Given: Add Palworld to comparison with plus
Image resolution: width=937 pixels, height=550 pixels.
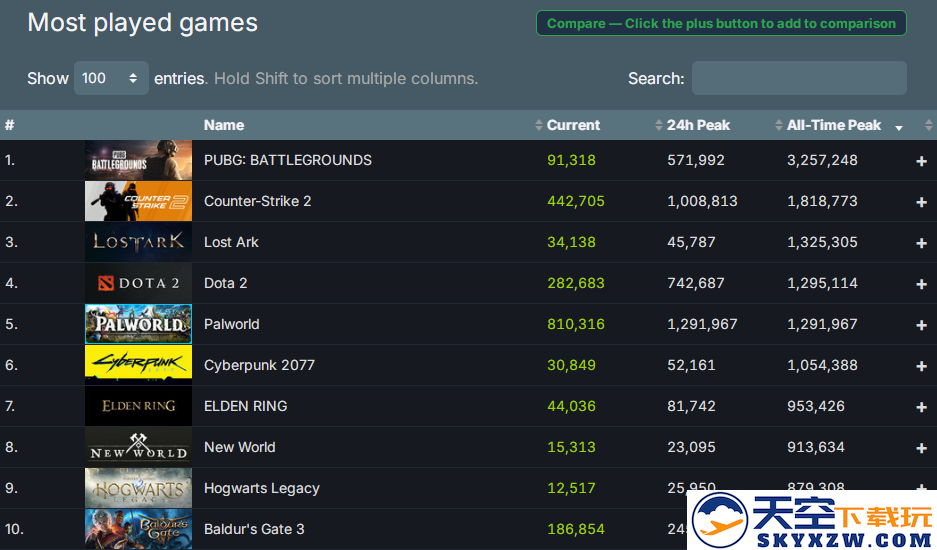Looking at the screenshot, I should [921, 325].
